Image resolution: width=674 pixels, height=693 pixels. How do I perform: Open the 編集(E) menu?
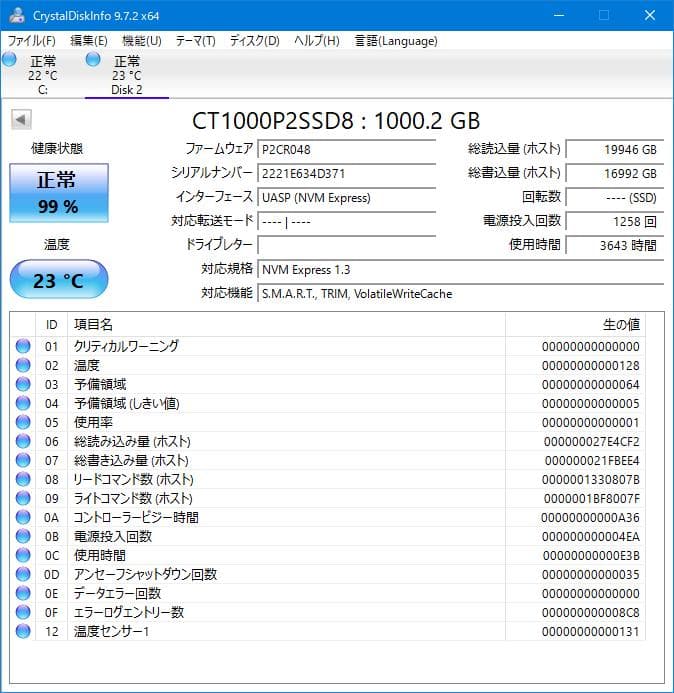point(89,41)
